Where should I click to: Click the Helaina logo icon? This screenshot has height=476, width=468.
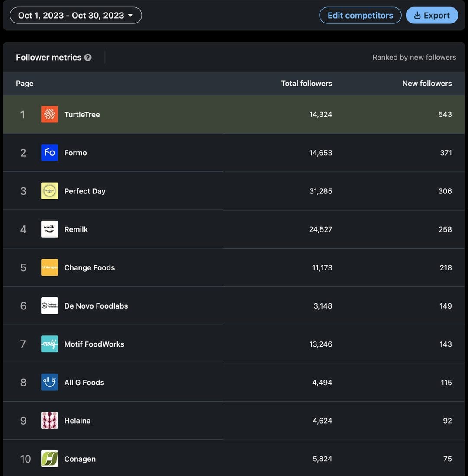(x=49, y=421)
